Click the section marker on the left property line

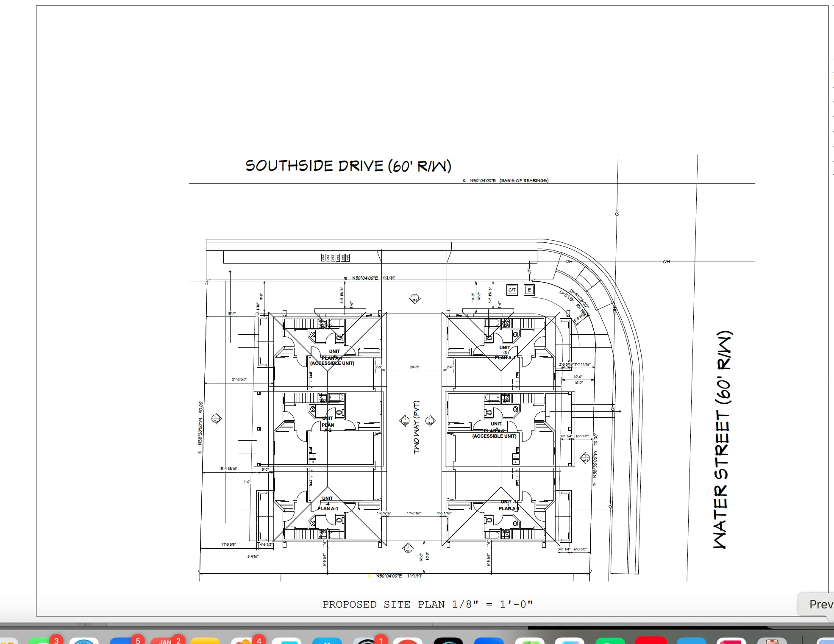216,419
